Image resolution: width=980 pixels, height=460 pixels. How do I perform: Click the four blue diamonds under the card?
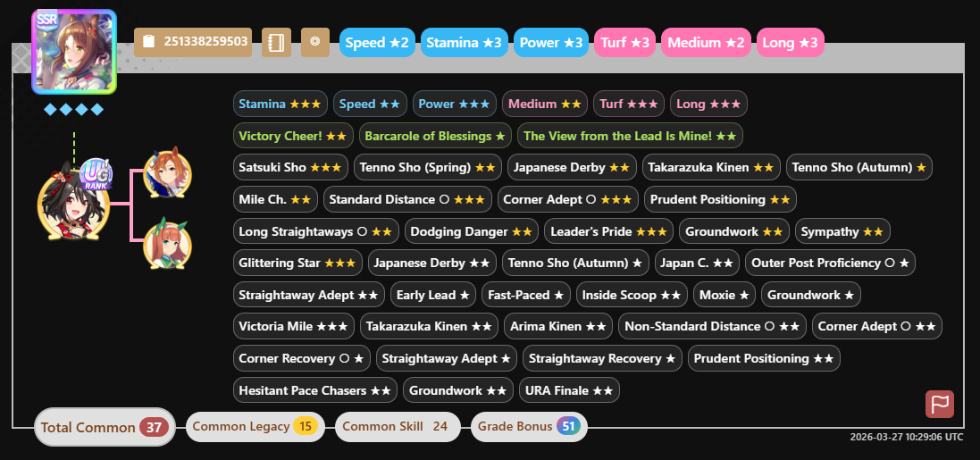[x=74, y=110]
